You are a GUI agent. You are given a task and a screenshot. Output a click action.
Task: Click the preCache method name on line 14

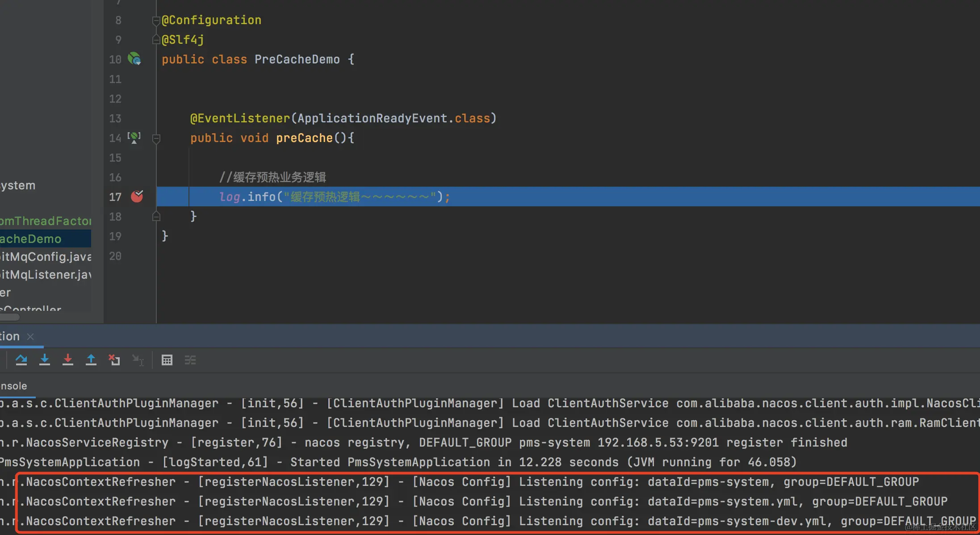304,138
